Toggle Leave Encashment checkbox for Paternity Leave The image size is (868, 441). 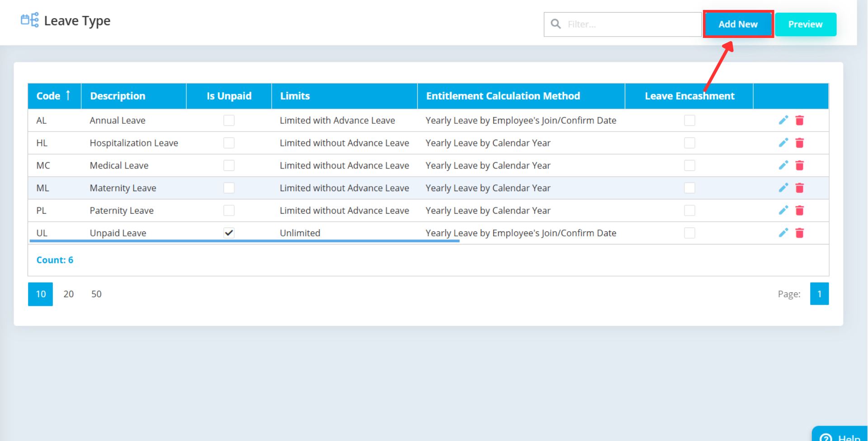point(689,211)
